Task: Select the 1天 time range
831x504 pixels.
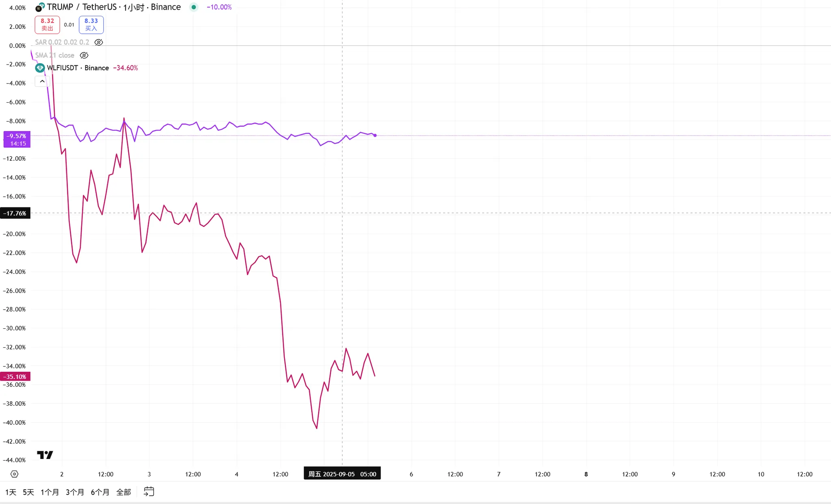Action: click(x=11, y=492)
